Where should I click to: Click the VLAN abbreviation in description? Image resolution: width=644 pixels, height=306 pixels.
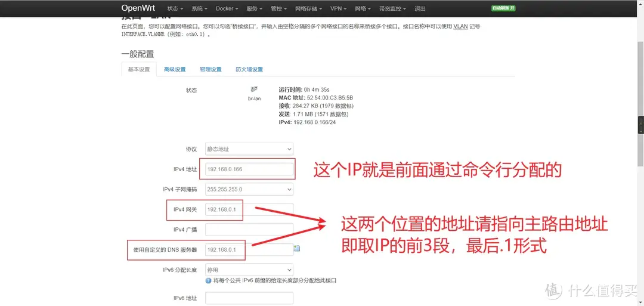pos(460,26)
